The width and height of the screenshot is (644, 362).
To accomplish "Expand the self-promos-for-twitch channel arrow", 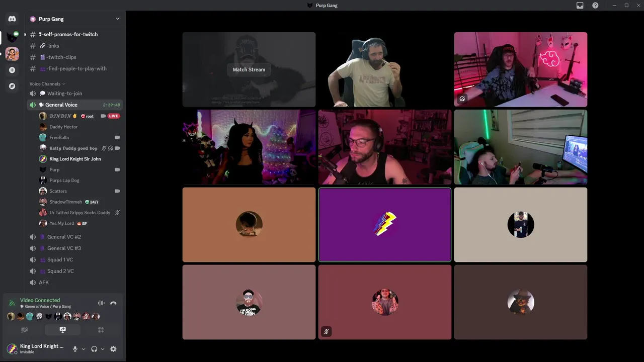I will [x=25, y=34].
